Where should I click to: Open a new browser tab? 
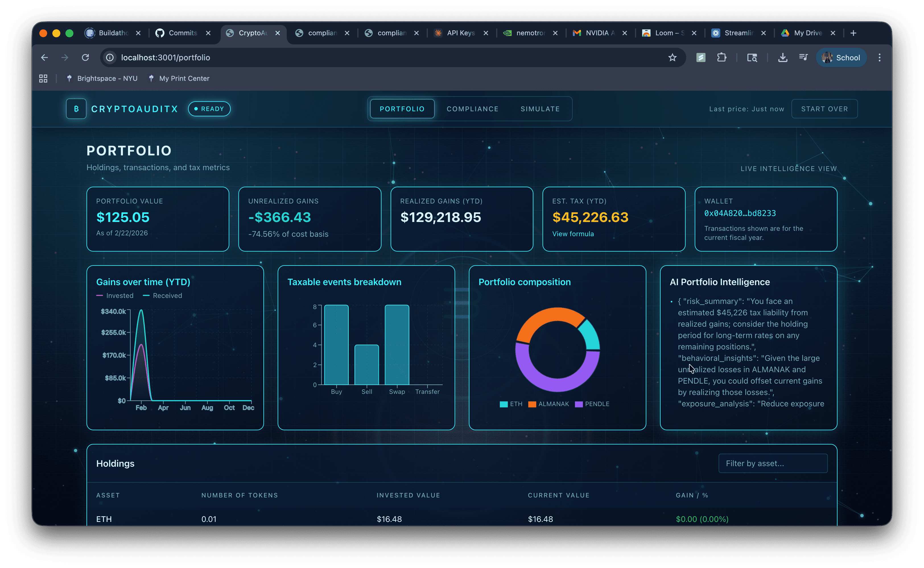click(853, 33)
